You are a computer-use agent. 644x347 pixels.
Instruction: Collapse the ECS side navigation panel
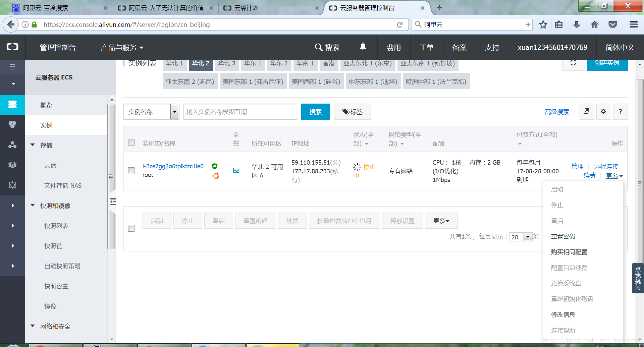click(x=113, y=201)
